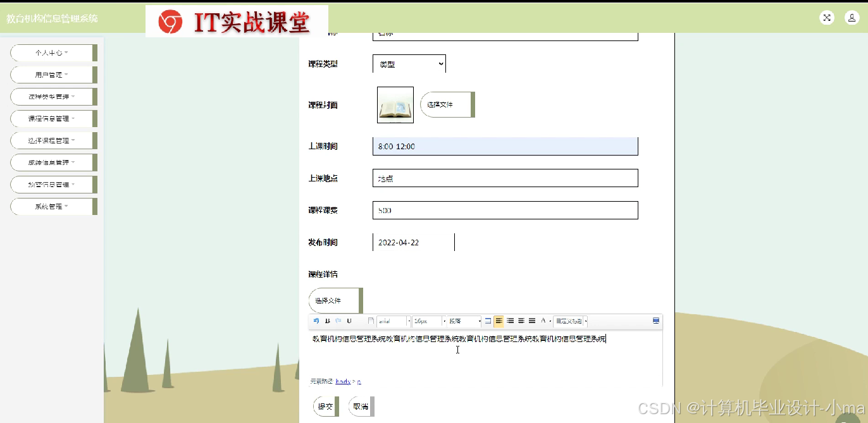Click the font color A icon
Image resolution: width=868 pixels, height=423 pixels.
543,321
